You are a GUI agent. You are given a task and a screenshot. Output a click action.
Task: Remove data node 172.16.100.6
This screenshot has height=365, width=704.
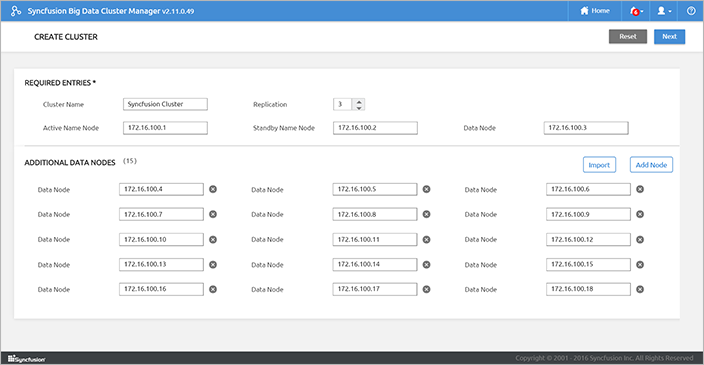point(640,189)
